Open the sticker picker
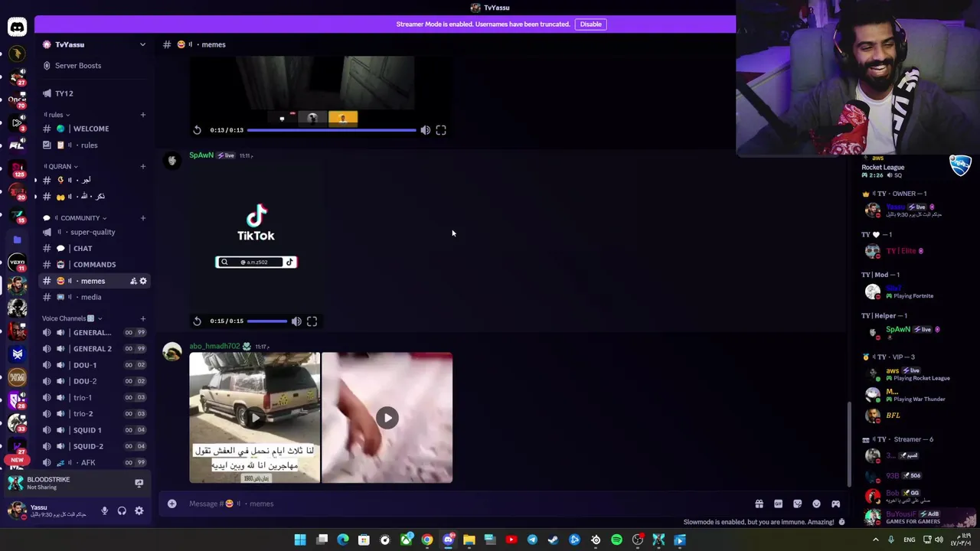Image resolution: width=980 pixels, height=551 pixels. (x=797, y=504)
